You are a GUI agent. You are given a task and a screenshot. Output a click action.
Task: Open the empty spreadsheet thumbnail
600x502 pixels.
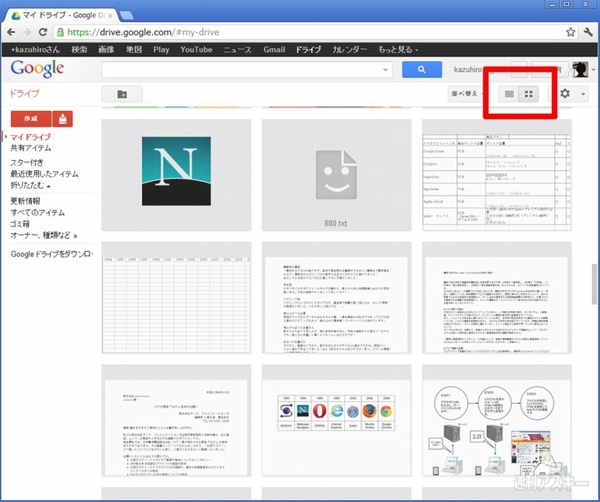[x=176, y=298]
